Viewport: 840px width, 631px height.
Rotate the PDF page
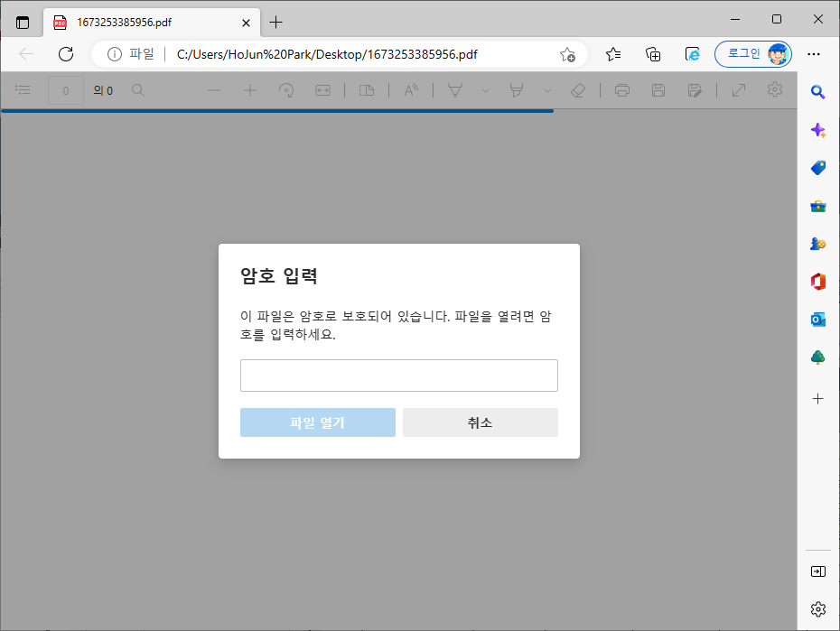coord(286,90)
